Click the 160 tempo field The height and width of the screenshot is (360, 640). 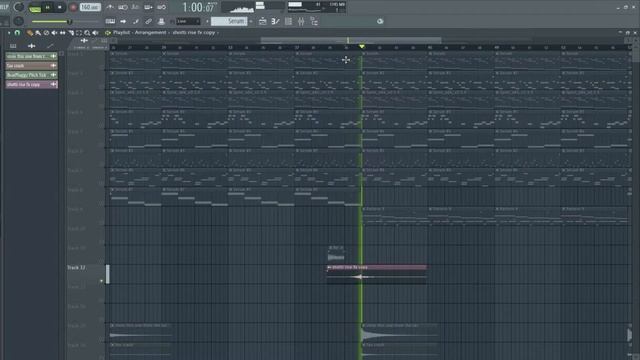tap(90, 7)
